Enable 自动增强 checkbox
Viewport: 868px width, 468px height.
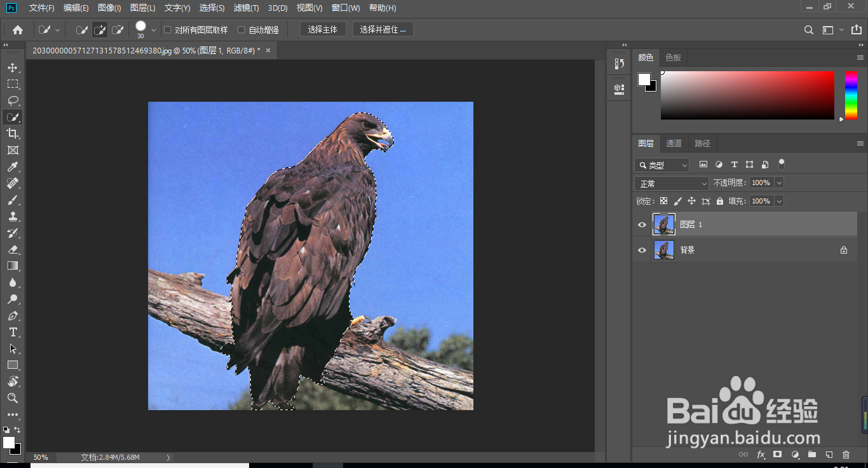pos(241,30)
